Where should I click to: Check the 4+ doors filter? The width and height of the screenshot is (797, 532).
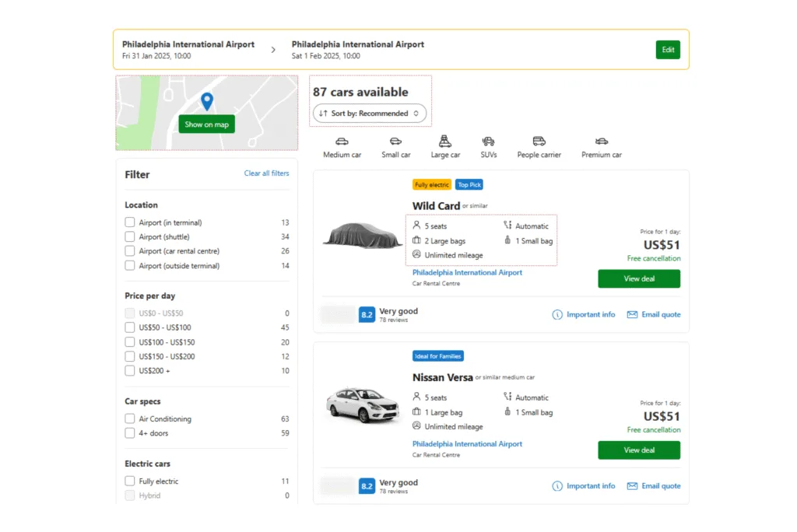[129, 433]
